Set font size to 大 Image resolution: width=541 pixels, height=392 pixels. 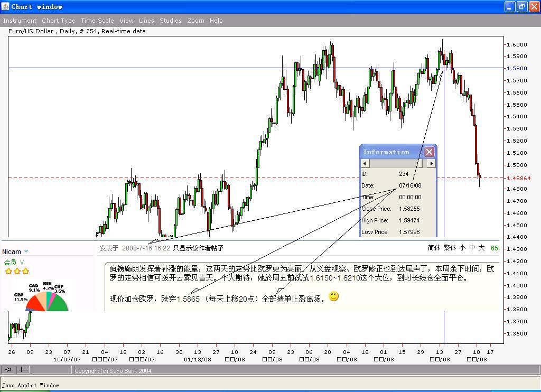pos(481,248)
